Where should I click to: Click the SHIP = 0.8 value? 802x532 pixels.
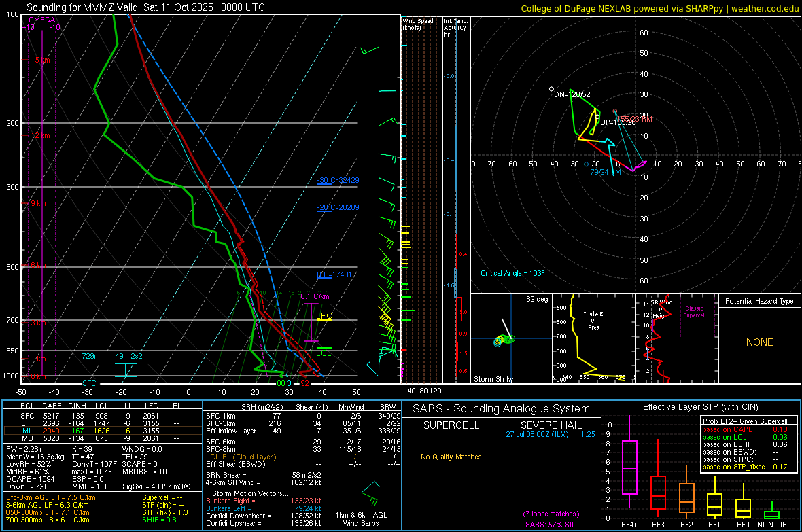160,520
